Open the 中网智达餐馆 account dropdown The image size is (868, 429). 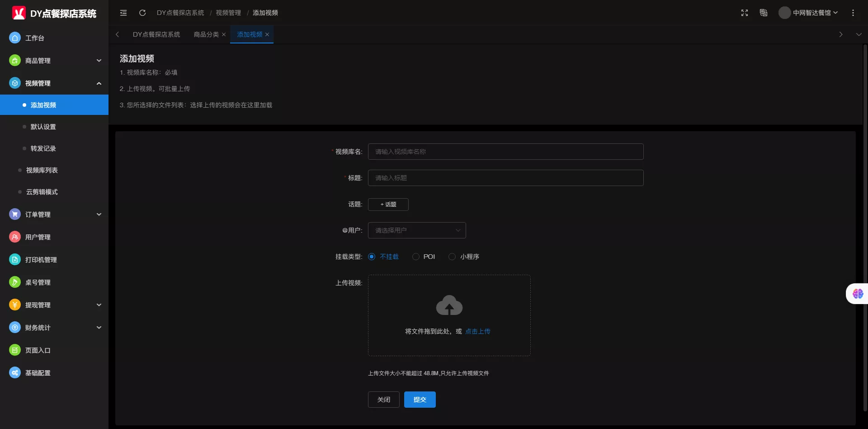(809, 13)
